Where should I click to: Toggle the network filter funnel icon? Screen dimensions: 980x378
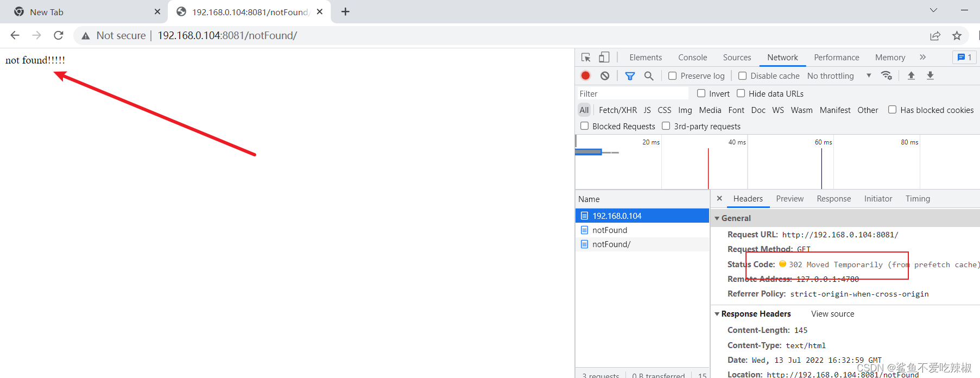pyautogui.click(x=630, y=76)
